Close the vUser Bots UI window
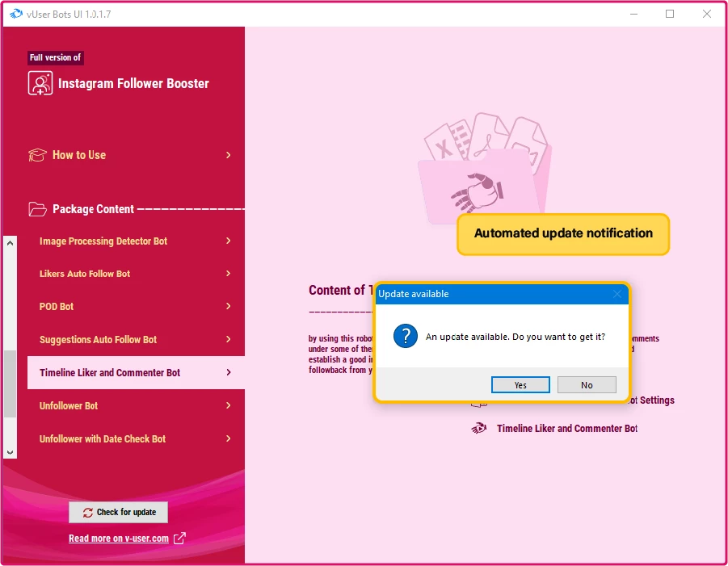 coord(707,14)
